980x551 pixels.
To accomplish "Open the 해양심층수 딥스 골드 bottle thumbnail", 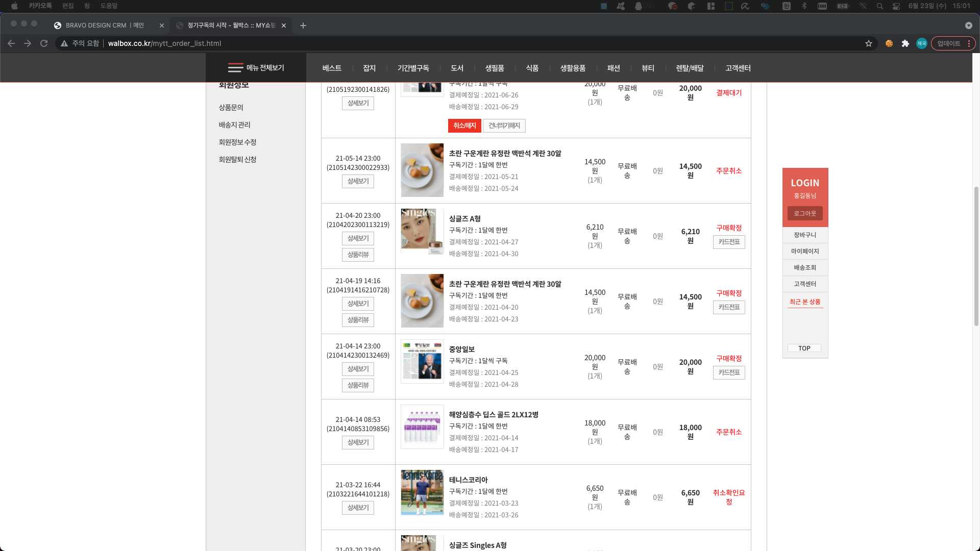I will [422, 427].
